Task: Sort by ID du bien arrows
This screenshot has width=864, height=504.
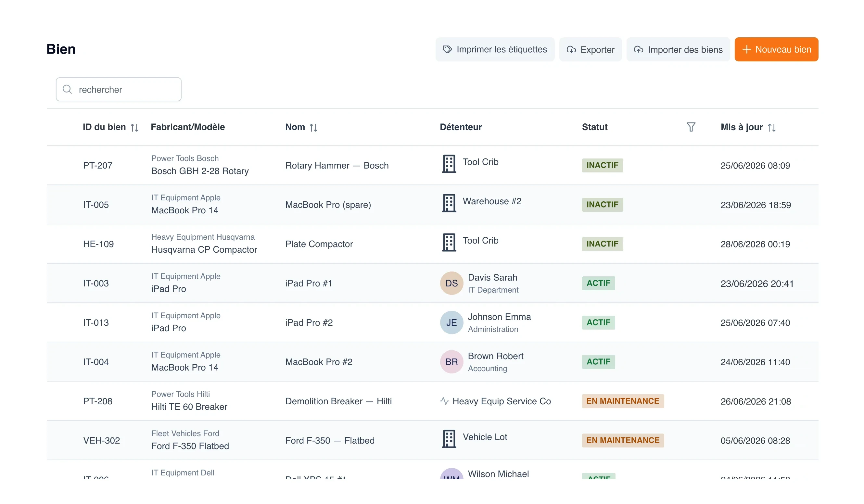Action: coord(134,128)
